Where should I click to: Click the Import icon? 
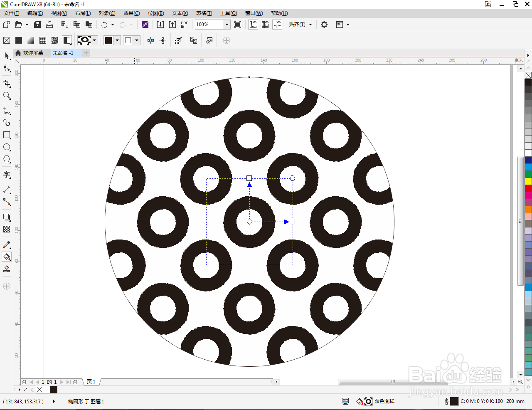160,25
